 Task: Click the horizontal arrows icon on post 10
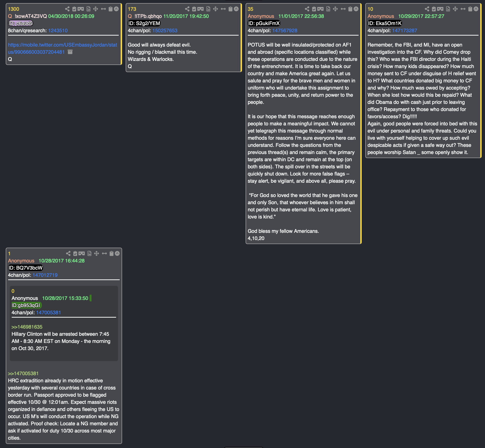[463, 9]
